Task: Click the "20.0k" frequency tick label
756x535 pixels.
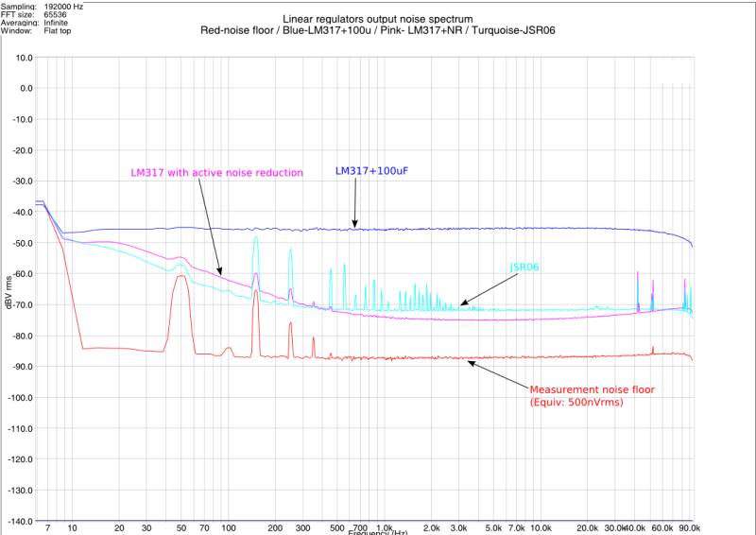Action: point(588,528)
